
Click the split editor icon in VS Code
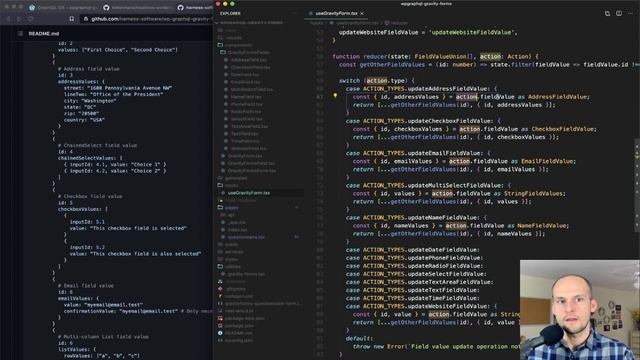coord(607,13)
